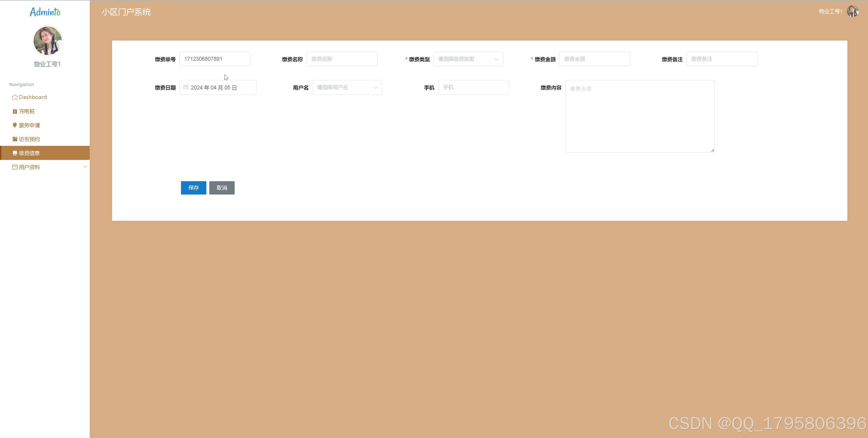Click the 缴费类型 dropdown arrow
Viewport: 868px width, 438px height.
[x=497, y=59]
